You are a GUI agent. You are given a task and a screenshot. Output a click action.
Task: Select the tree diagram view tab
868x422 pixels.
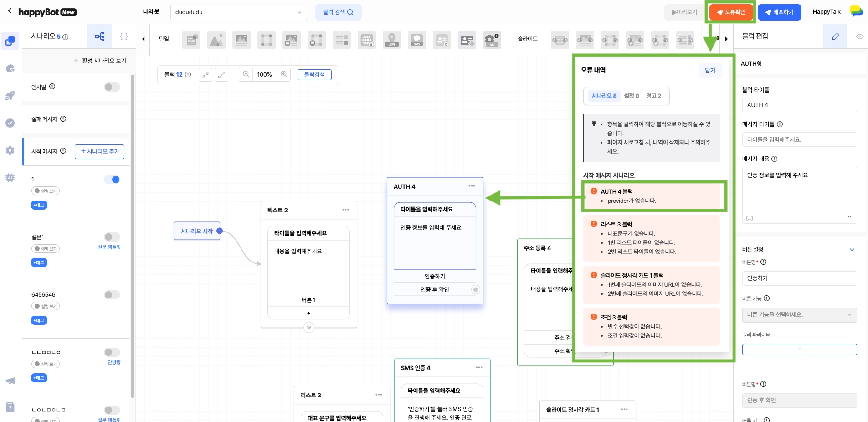(100, 36)
